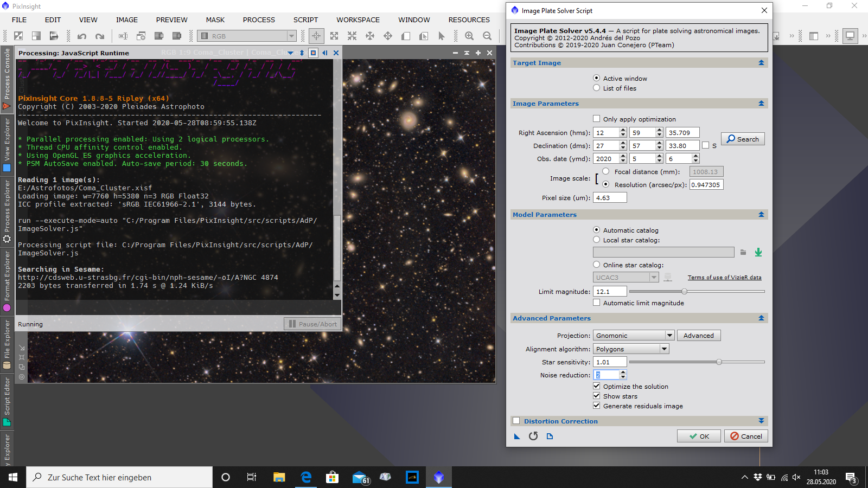868x488 pixels.
Task: Click the Image Plate Solver title bar icon
Action: coord(515,10)
